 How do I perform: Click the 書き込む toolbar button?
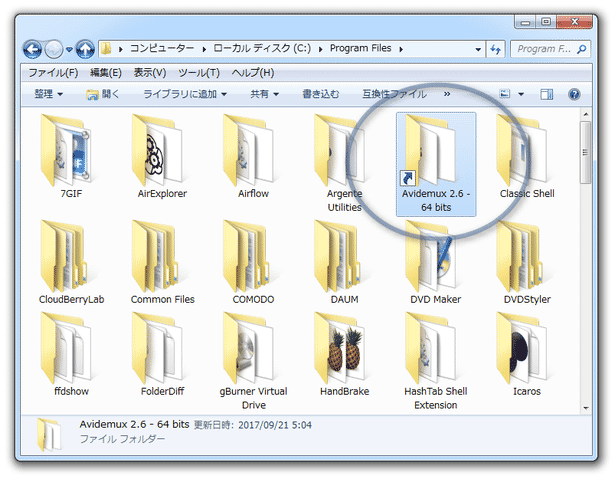coord(320,94)
